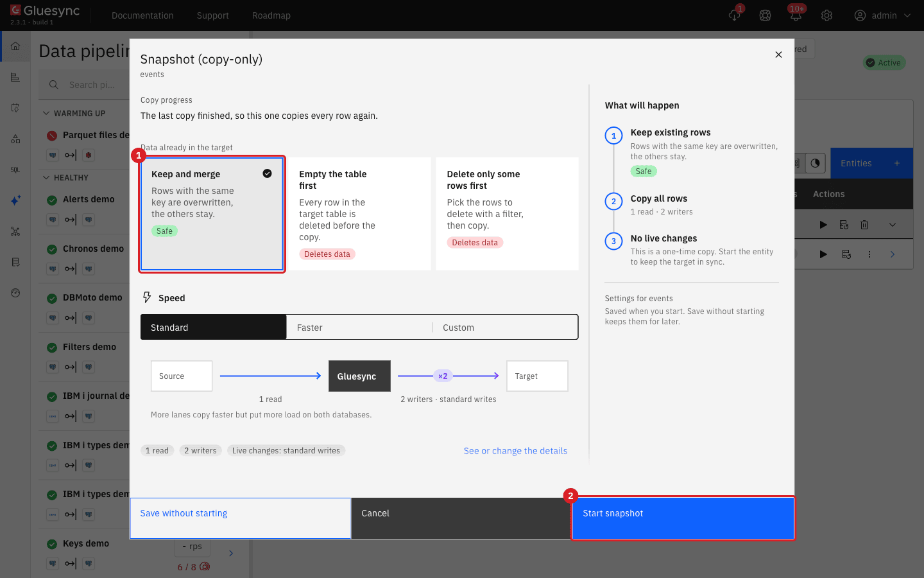The width and height of the screenshot is (924, 578).
Task: Expand the entity row chevron down
Action: point(893,225)
